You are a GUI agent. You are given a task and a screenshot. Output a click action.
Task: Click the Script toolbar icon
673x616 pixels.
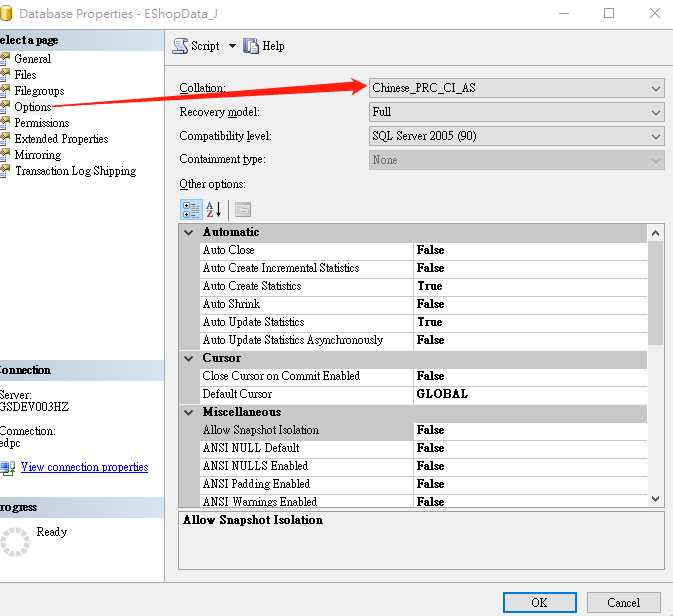(180, 46)
